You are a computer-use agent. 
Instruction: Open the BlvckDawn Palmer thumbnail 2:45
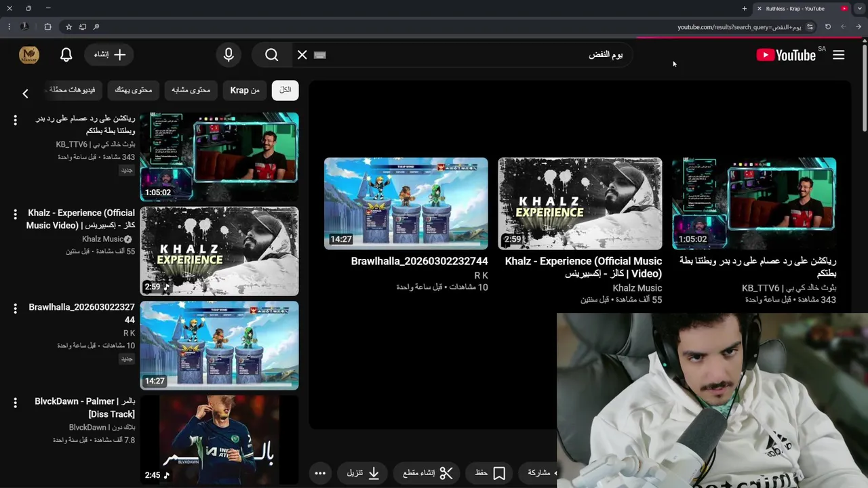point(219,439)
